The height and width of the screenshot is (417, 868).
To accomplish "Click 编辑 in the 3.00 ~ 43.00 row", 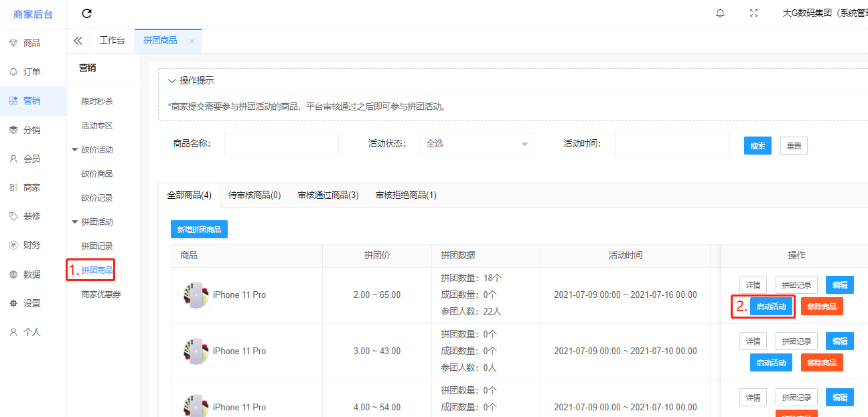I will pos(840,341).
